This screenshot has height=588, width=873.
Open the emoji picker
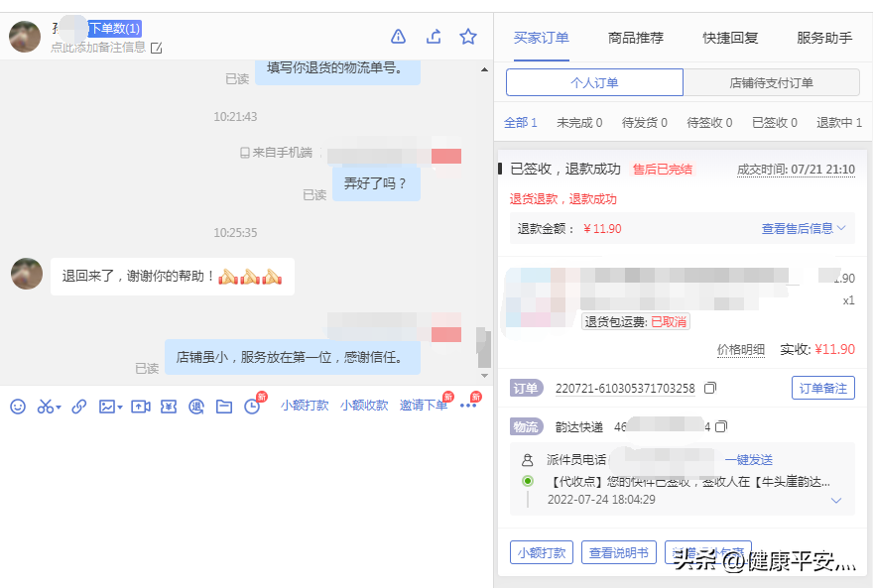pyautogui.click(x=19, y=406)
